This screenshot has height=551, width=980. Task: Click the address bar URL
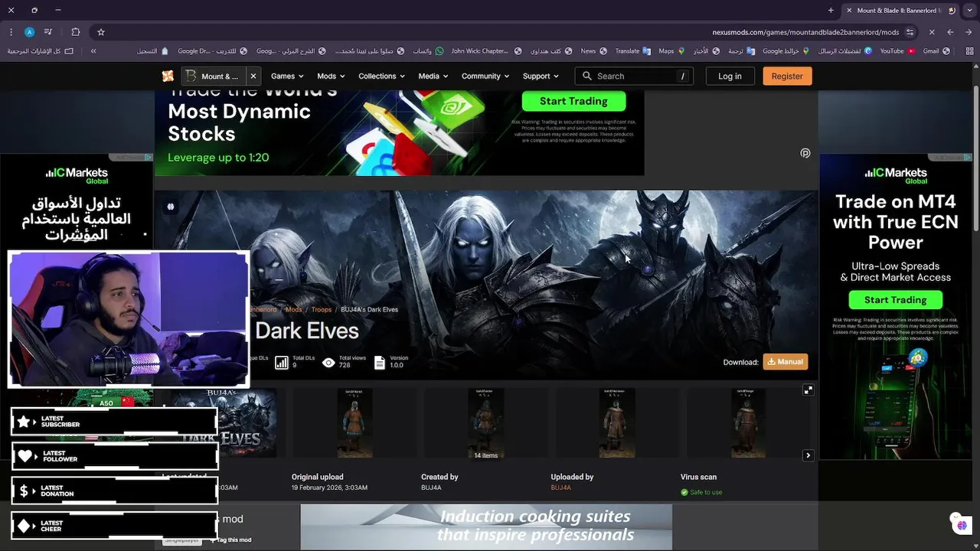[x=805, y=32]
